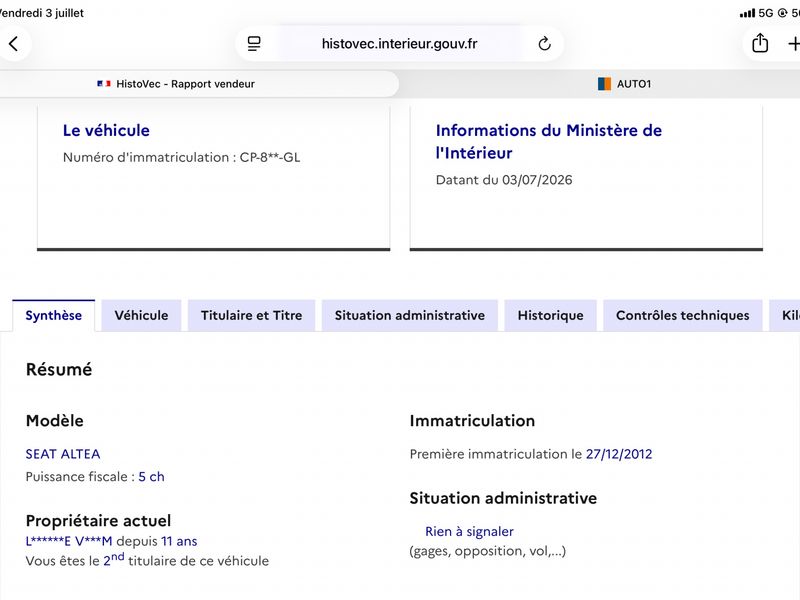Tap the browser back arrow

pyautogui.click(x=14, y=44)
